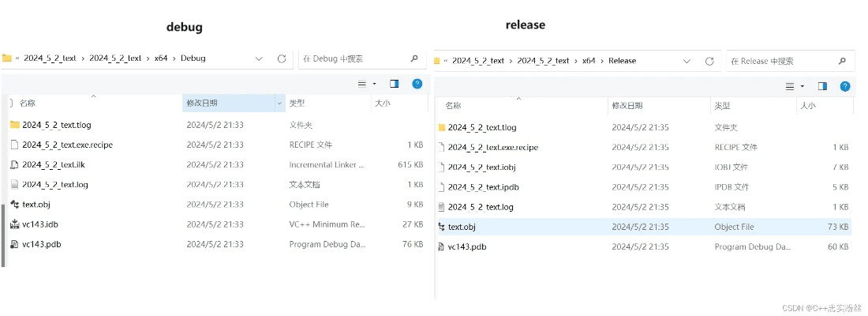The width and height of the screenshot is (868, 316).
Task: Toggle preview pane in Debug window
Action: click(394, 84)
